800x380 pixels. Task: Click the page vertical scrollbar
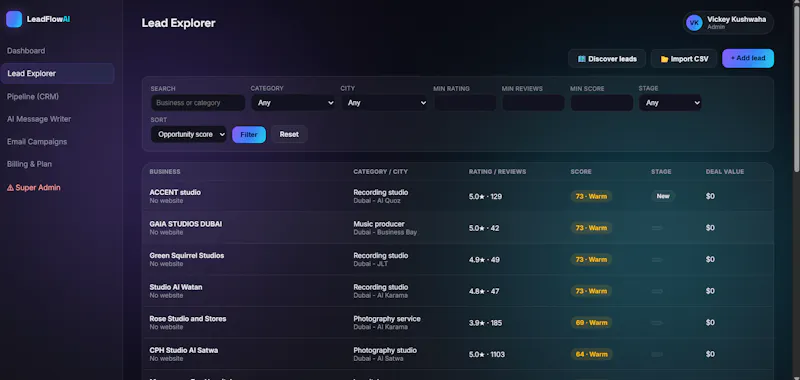tap(796, 89)
